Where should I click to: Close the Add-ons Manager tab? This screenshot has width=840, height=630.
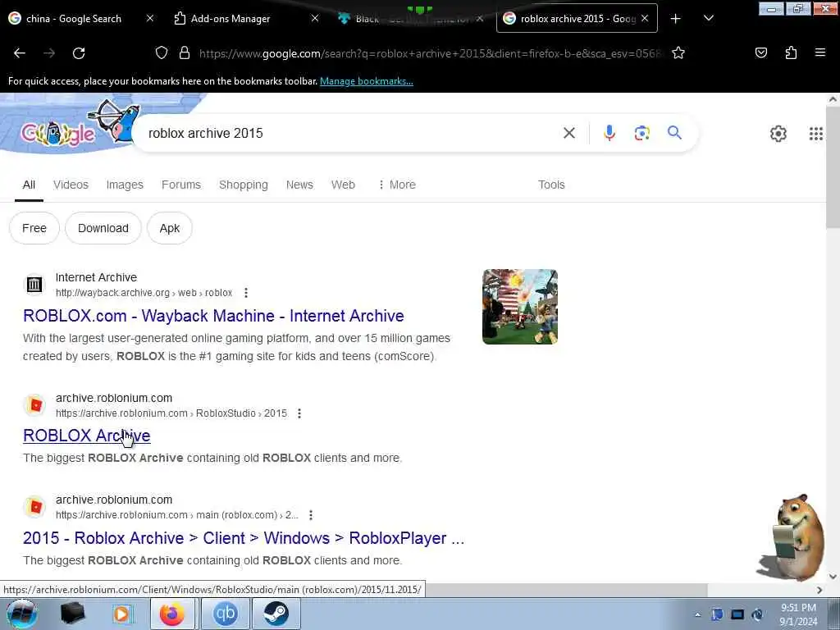(x=315, y=18)
